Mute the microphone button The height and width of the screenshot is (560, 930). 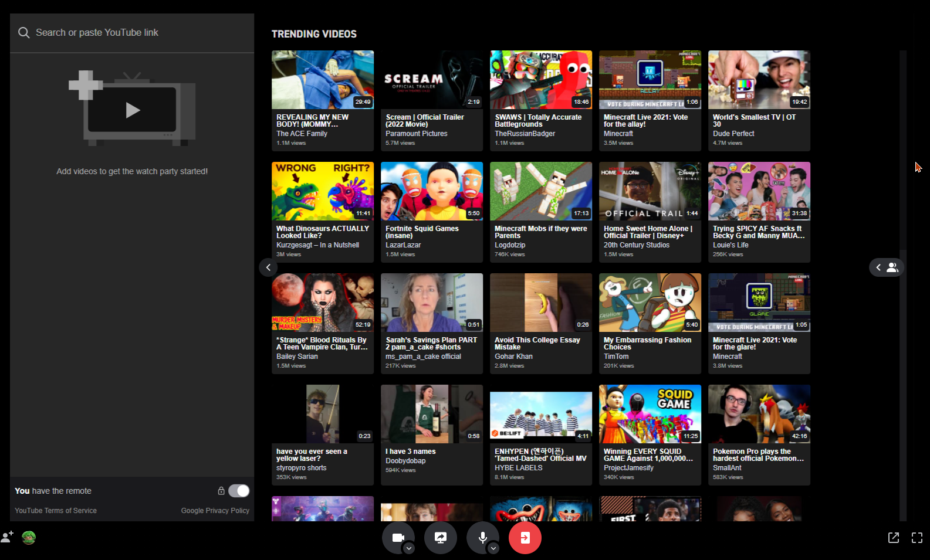483,537
